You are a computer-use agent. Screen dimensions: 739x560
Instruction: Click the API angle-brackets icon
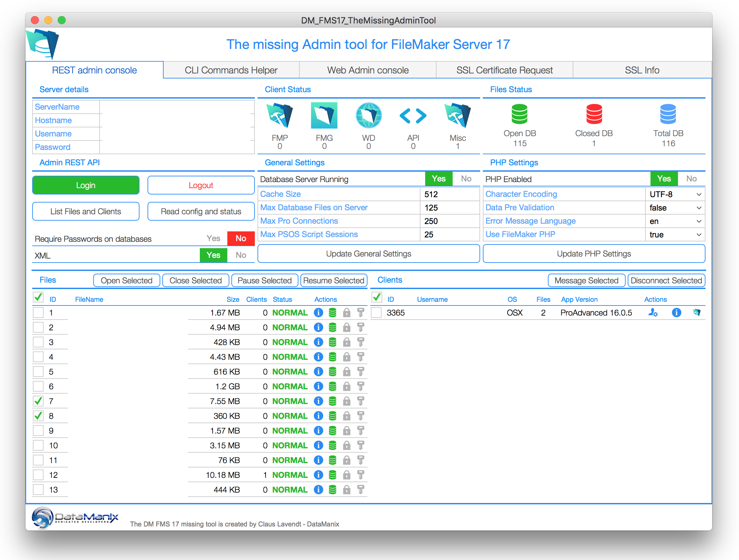pyautogui.click(x=413, y=116)
